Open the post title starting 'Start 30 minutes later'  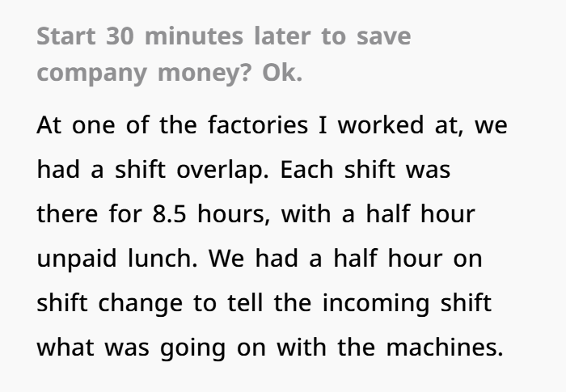tap(224, 54)
